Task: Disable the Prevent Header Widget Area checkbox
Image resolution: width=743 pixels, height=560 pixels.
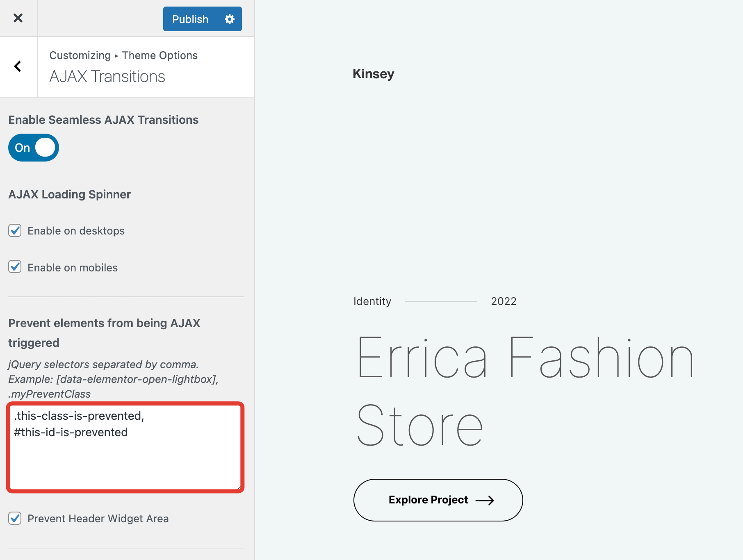Action: (x=15, y=518)
